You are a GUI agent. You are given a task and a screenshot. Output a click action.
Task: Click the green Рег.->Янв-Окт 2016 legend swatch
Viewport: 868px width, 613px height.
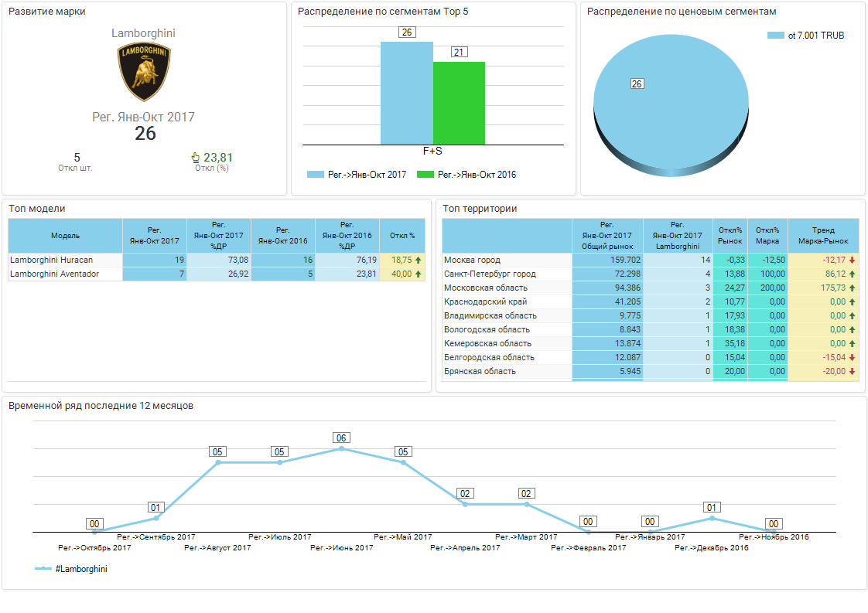425,175
